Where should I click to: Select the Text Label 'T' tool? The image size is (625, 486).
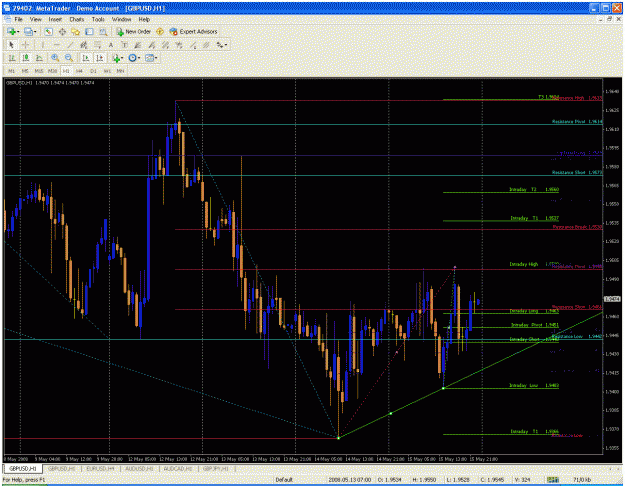pos(124,45)
